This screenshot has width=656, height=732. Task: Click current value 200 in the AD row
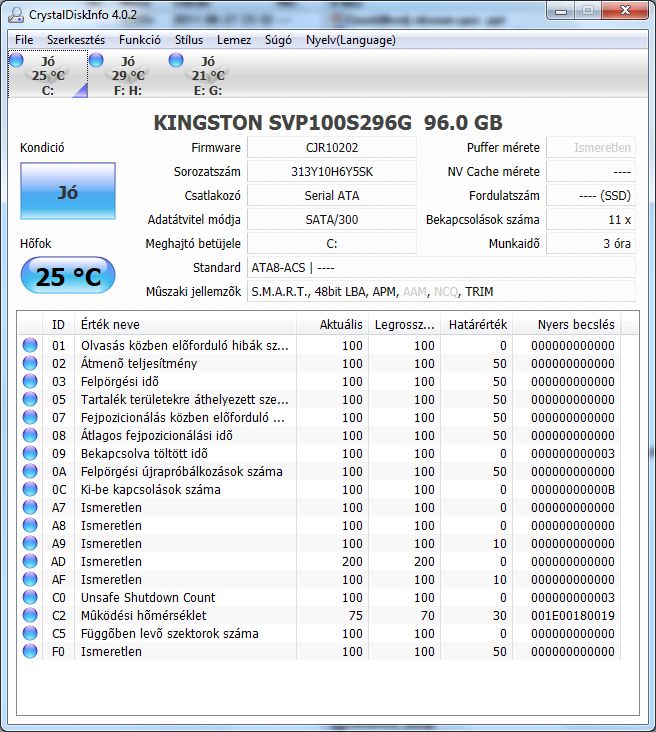click(x=352, y=562)
